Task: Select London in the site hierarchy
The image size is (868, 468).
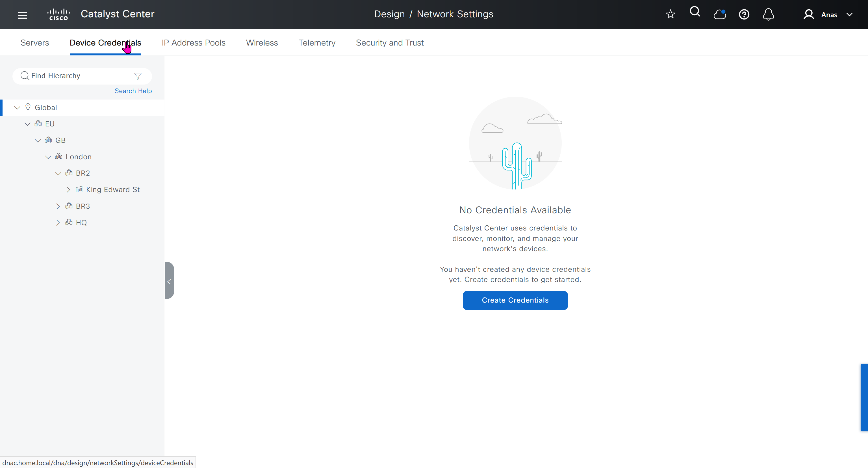Action: (x=79, y=157)
